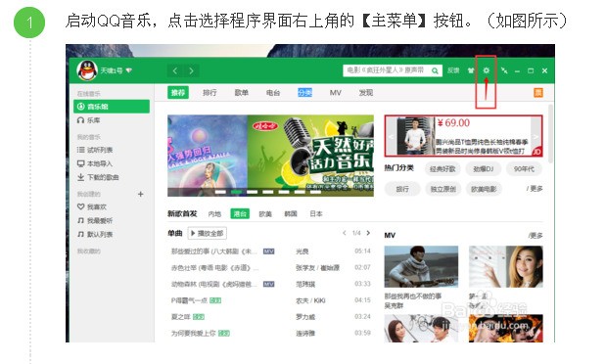Choose the 欧美电影 category tag

click(x=484, y=189)
